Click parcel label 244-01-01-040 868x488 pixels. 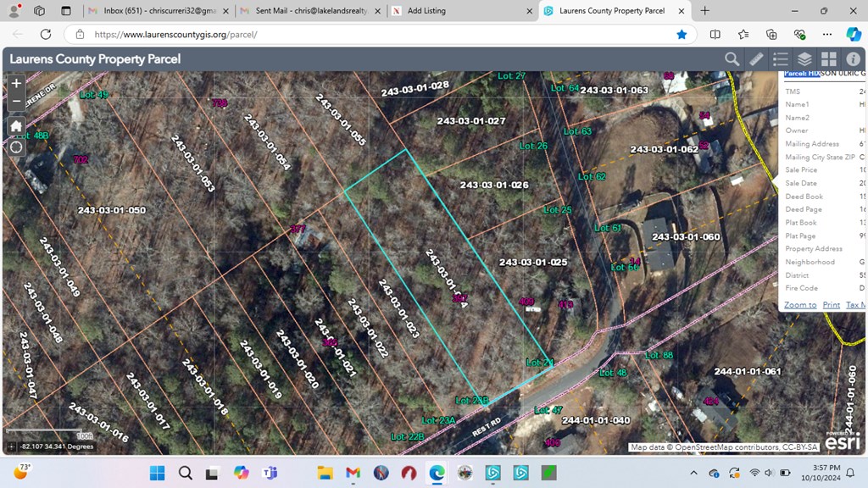click(596, 420)
